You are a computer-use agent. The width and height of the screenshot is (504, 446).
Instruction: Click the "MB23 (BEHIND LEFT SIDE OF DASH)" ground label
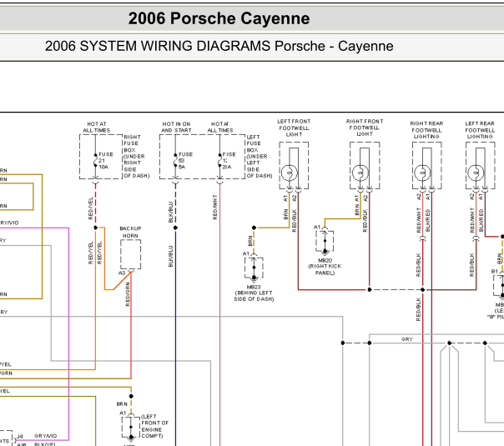coord(254,293)
